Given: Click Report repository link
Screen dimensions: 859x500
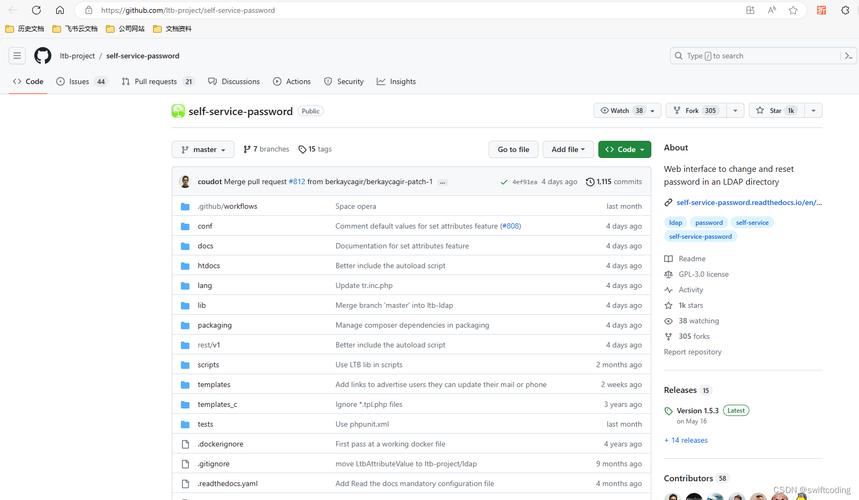Looking at the screenshot, I should coord(692,352).
